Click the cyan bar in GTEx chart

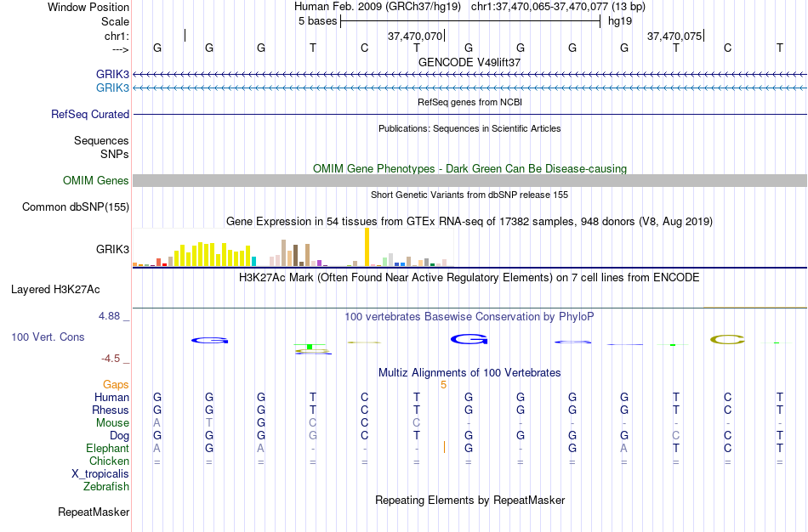tap(253, 261)
